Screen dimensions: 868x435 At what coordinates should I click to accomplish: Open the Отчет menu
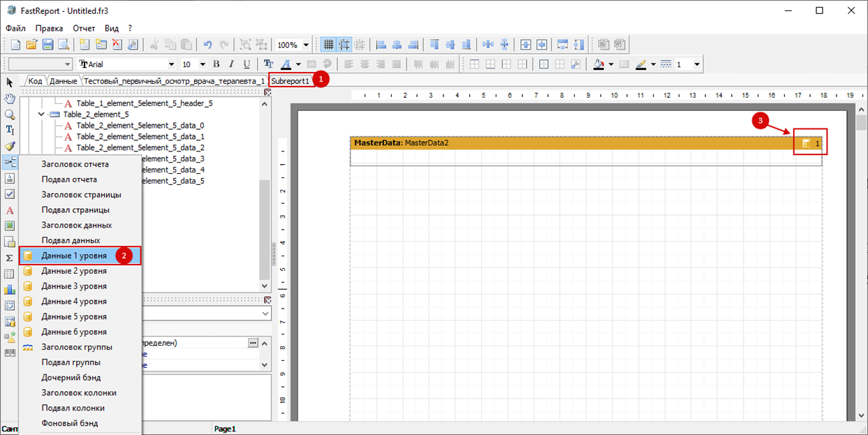[84, 28]
